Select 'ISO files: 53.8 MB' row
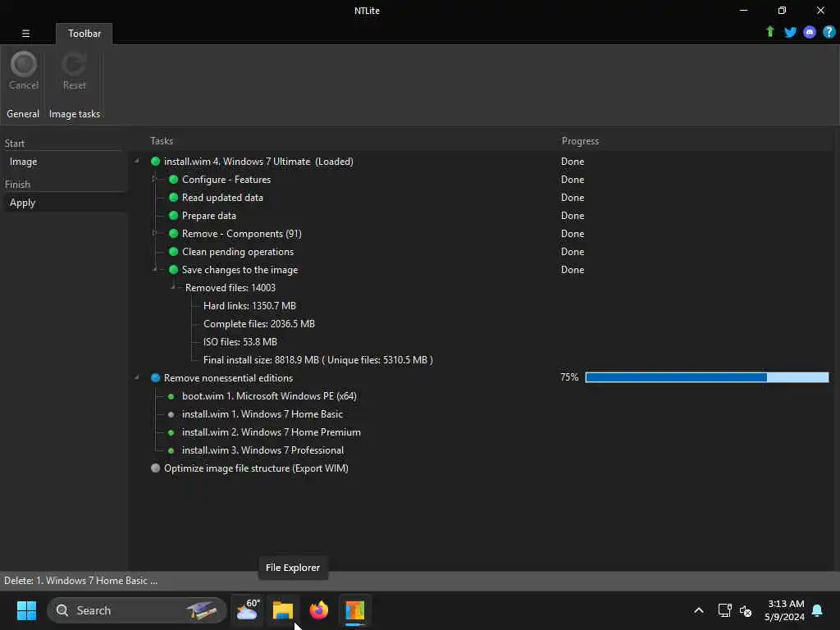The height and width of the screenshot is (630, 840). [x=240, y=342]
